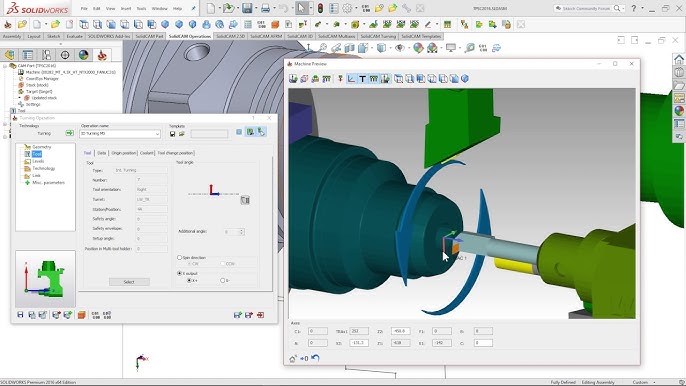Click the blue undo arrow in Machine Preview
686x386 pixels.
point(315,358)
